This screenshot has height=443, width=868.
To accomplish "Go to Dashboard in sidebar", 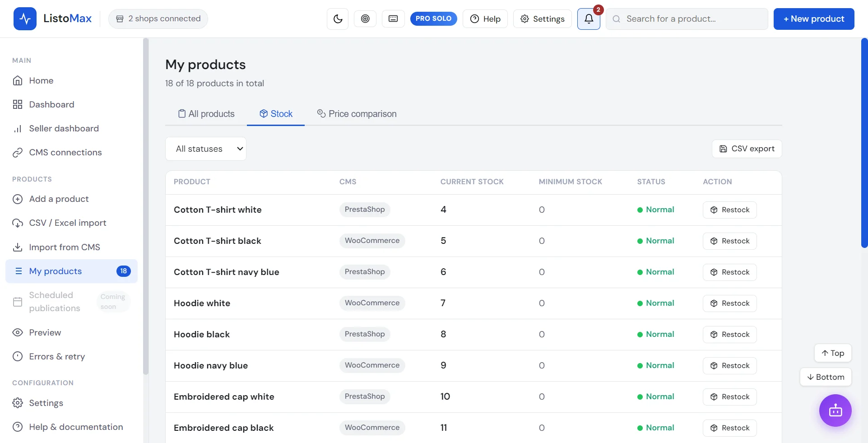I will tap(71, 104).
